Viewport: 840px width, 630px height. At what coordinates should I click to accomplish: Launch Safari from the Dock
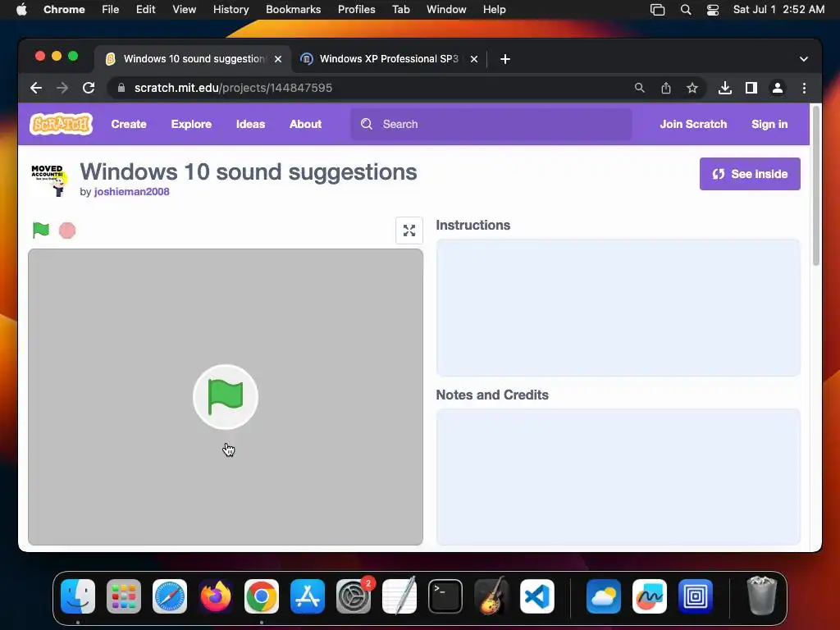pos(170,596)
